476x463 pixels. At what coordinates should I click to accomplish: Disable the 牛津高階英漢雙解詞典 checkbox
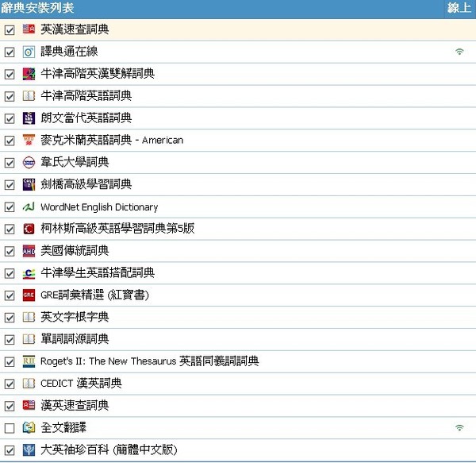[x=10, y=74]
